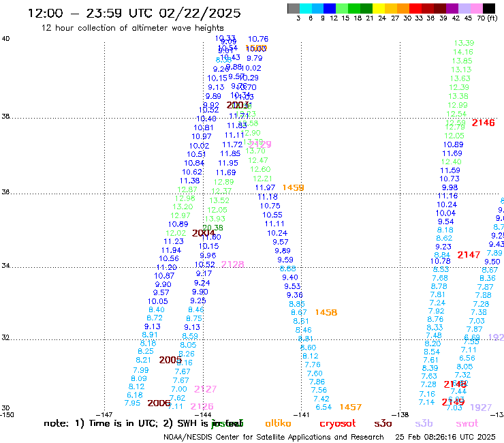Click the NOAA/NESDIS Center credit line
The height and width of the screenshot is (443, 504).
coord(274,438)
